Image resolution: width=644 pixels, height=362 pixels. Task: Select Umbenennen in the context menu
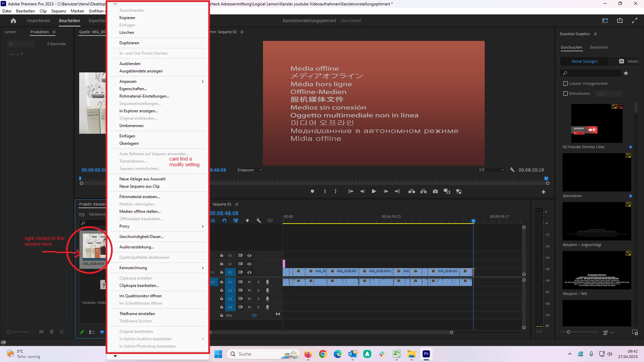tap(131, 126)
